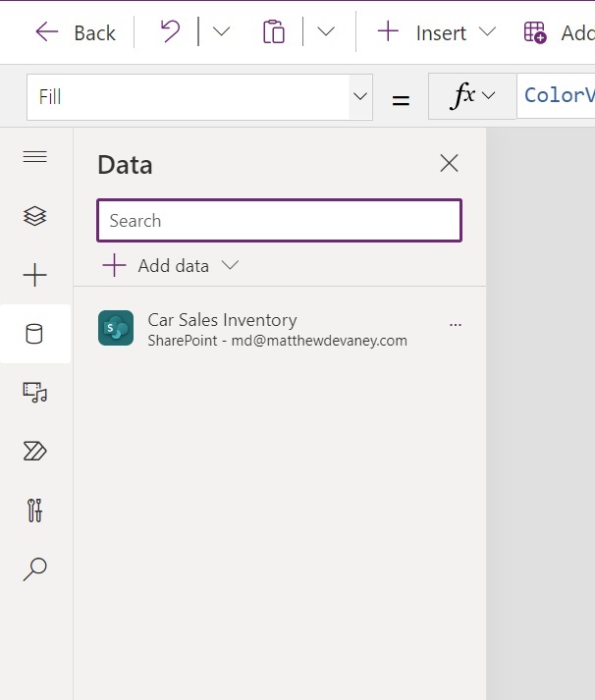The width and height of the screenshot is (595, 700).
Task: Click the Search field in Data panel
Action: [x=279, y=221]
